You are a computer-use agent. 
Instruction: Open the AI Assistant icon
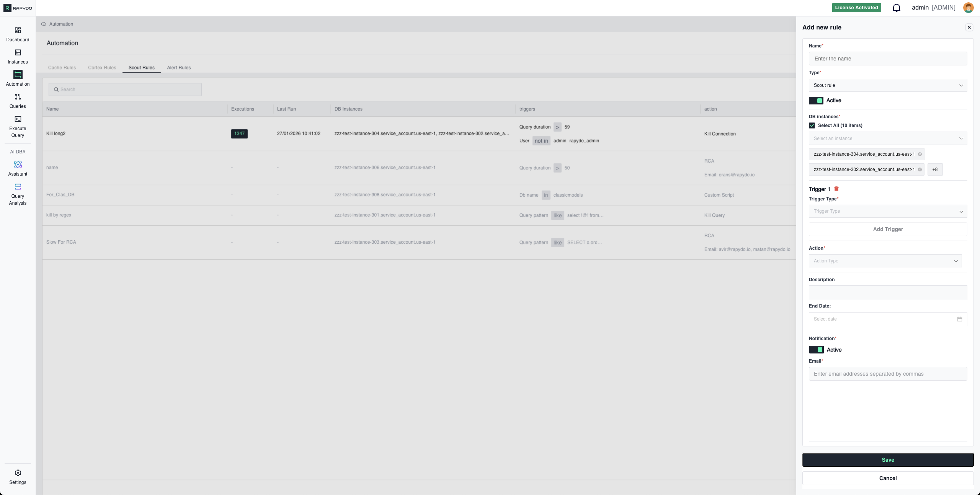[18, 165]
